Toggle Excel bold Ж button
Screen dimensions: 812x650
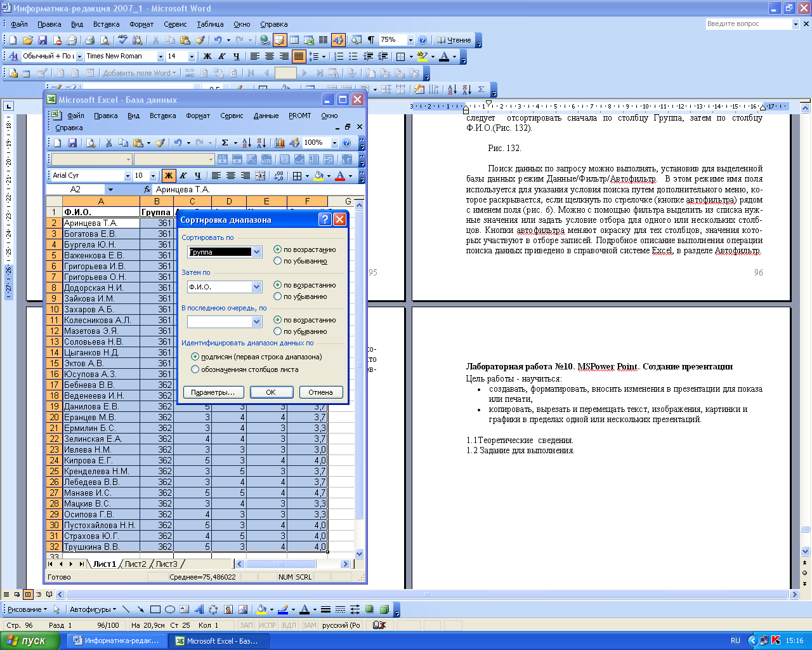point(169,176)
